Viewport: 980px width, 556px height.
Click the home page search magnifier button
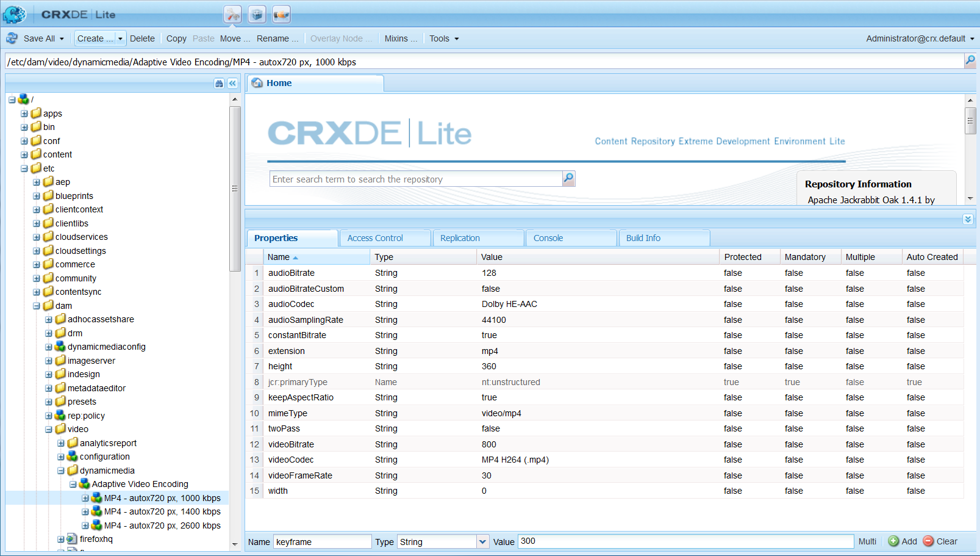point(568,178)
